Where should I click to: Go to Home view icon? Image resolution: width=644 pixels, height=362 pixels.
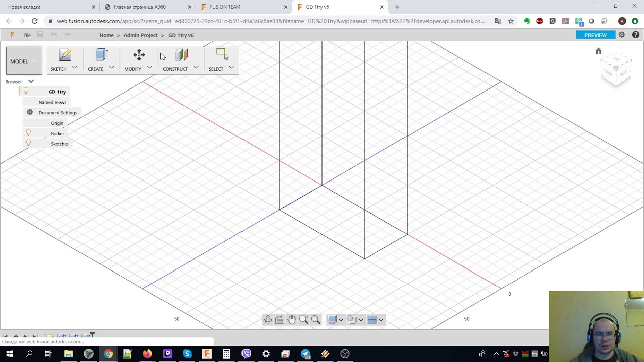coord(598,51)
